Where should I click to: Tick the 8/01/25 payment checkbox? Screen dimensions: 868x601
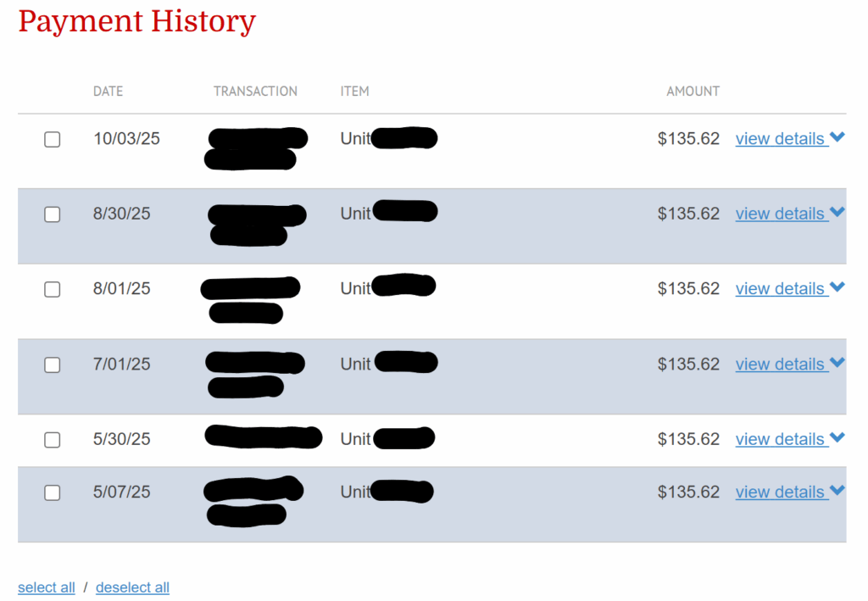click(x=53, y=290)
